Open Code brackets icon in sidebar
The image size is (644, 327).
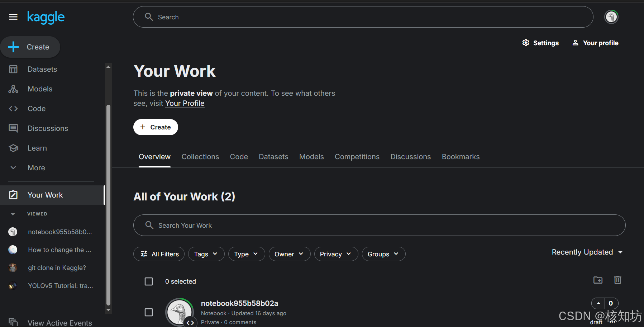pos(13,109)
